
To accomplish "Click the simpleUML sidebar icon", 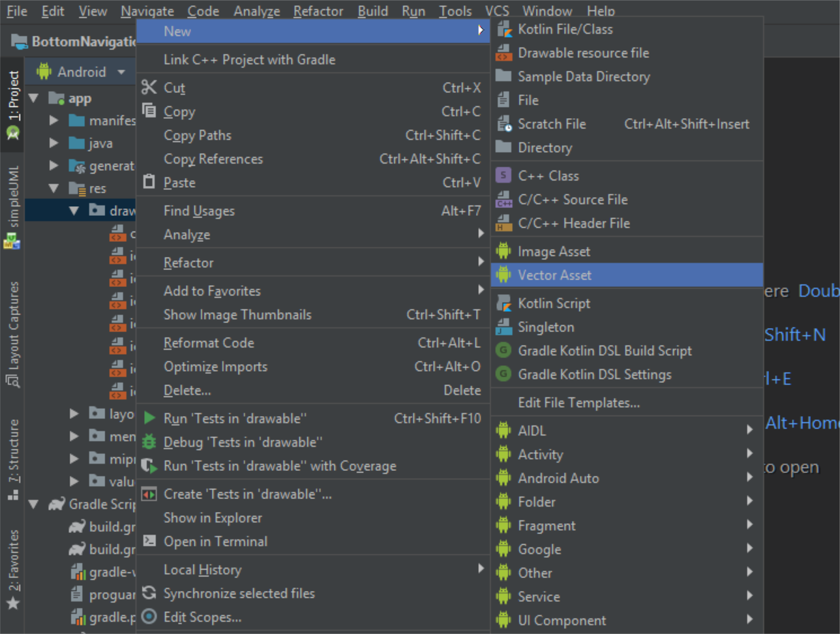I will coord(12,242).
